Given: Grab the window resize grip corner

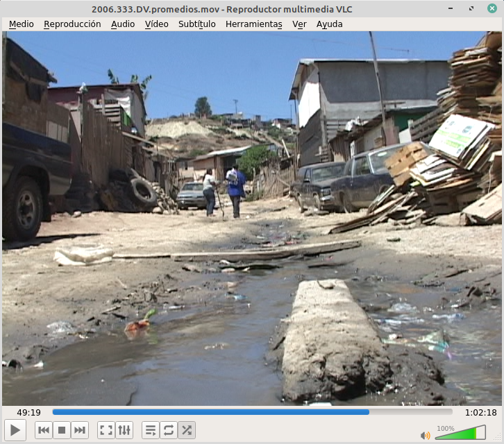Looking at the screenshot, I should point(498,437).
